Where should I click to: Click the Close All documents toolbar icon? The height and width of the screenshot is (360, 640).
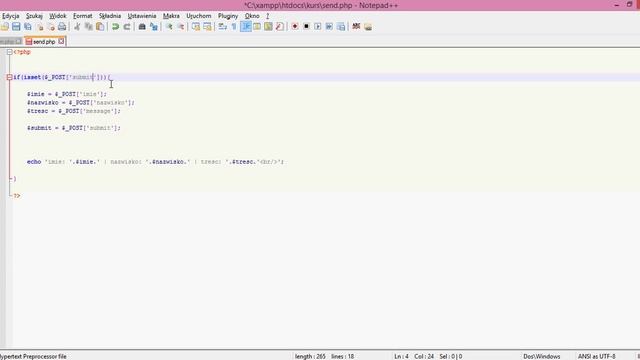pyautogui.click(x=51, y=27)
